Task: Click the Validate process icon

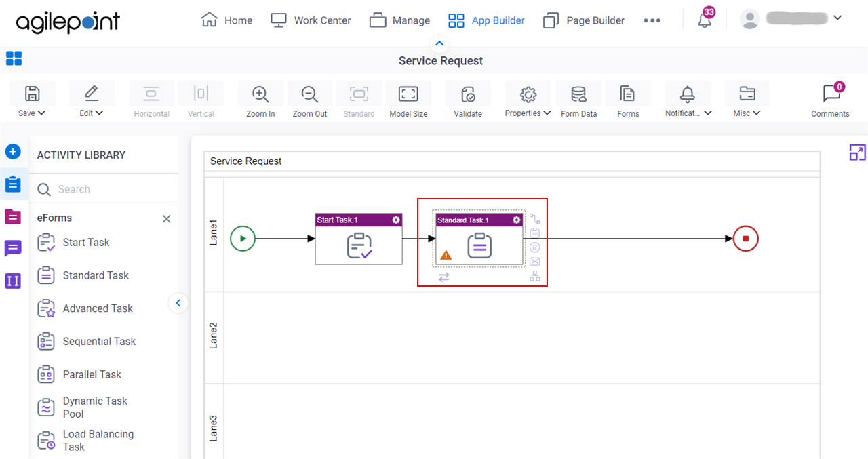Action: [x=468, y=94]
